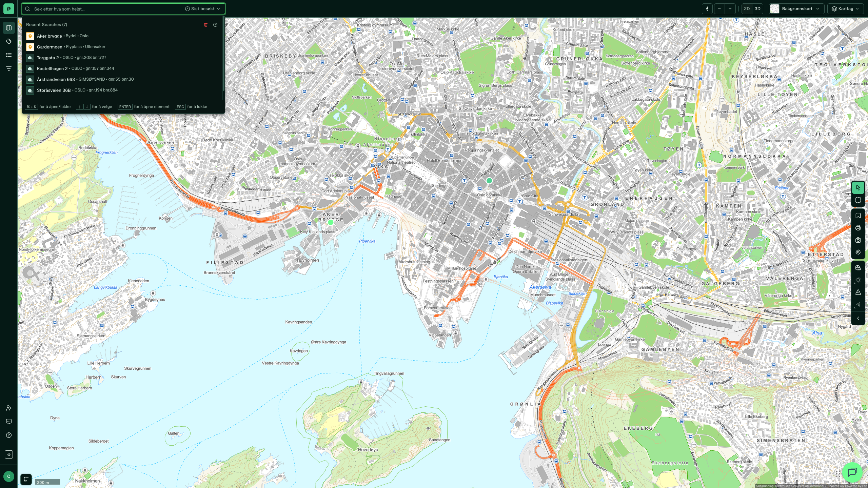
Task: Click the bookmark tool icon
Action: [858, 216]
